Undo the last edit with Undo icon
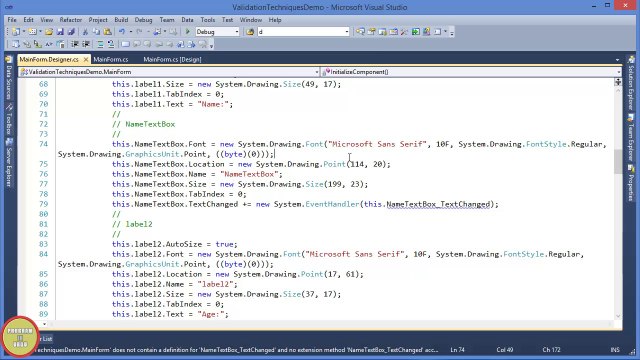Screen dimensions: 640x360 click(122, 31)
